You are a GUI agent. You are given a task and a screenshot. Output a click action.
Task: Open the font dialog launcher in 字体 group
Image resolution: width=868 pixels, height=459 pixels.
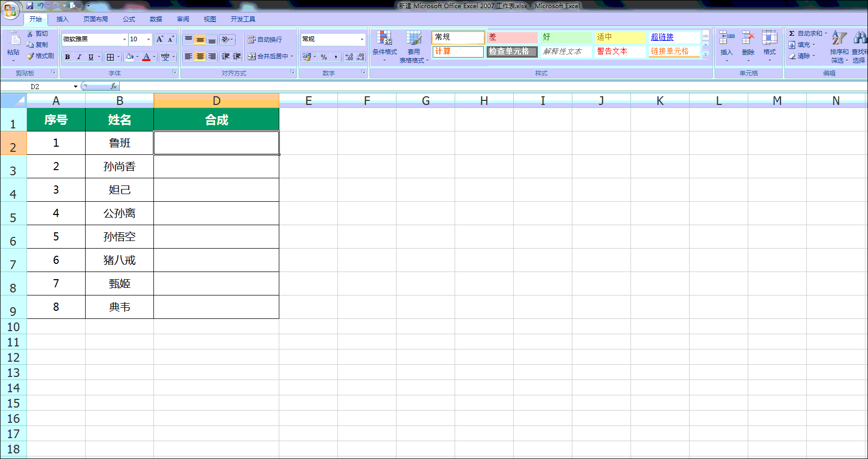point(174,72)
